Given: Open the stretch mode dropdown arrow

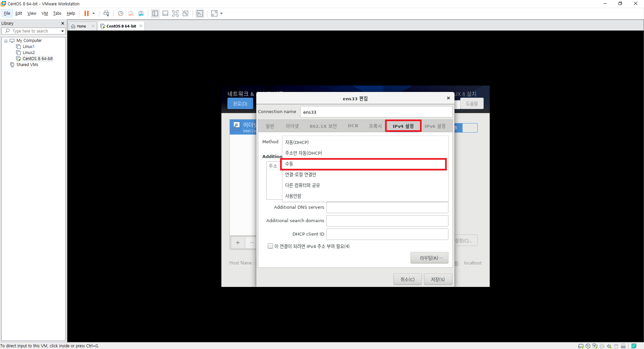Looking at the screenshot, I should click(221, 13).
